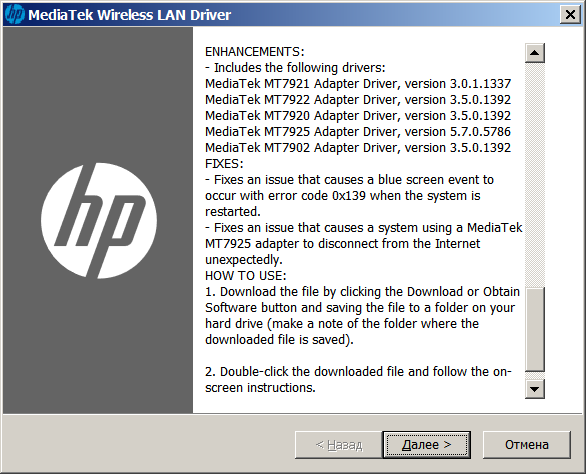Click the scrollbar down arrow
Screen dimensions: 586x474
(x=534, y=389)
